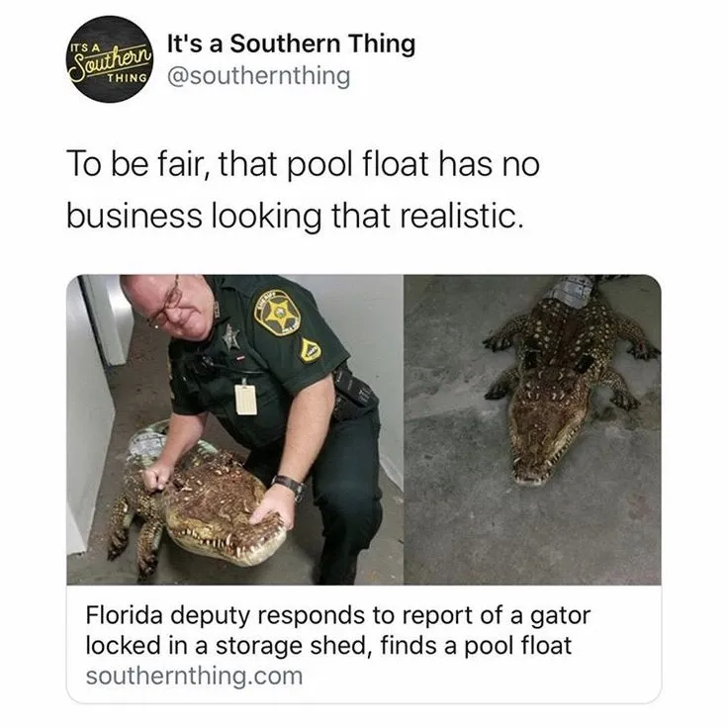Select the tweet text line "To be fair, that pool float"
Viewport: 728px width, 727px height.
pos(248,164)
